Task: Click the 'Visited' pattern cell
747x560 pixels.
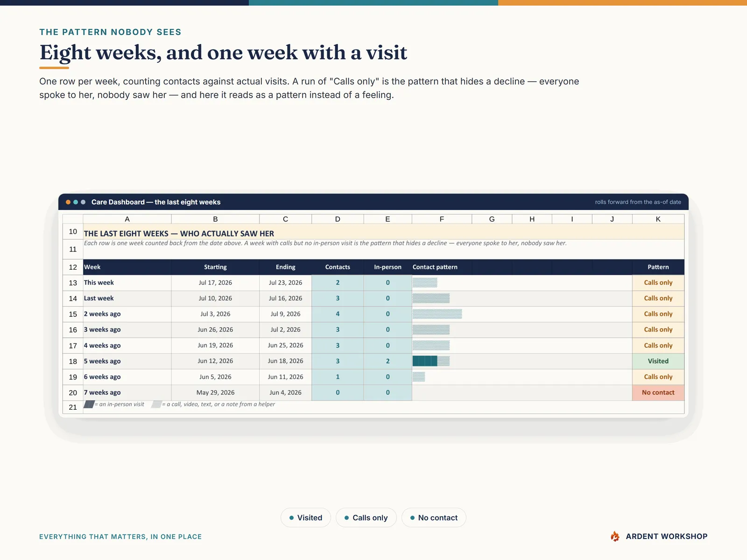Action: (658, 361)
